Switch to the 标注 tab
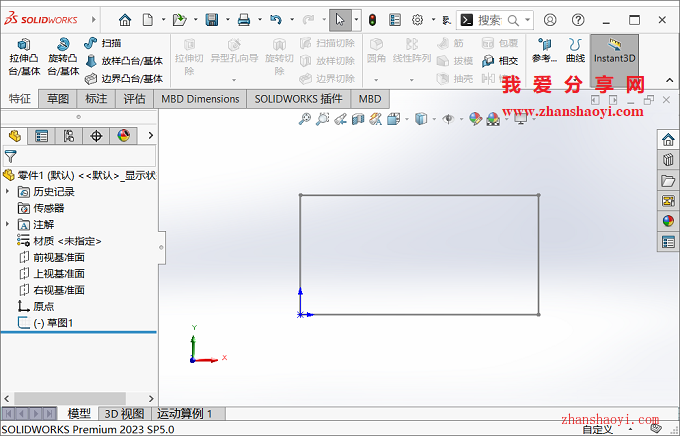This screenshot has width=680, height=436. [x=96, y=99]
